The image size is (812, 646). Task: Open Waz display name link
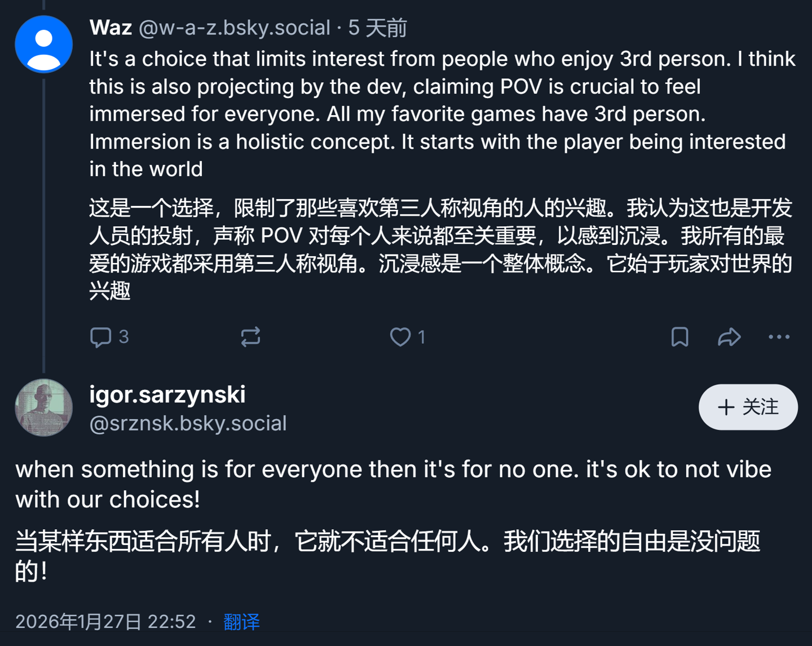point(111,27)
